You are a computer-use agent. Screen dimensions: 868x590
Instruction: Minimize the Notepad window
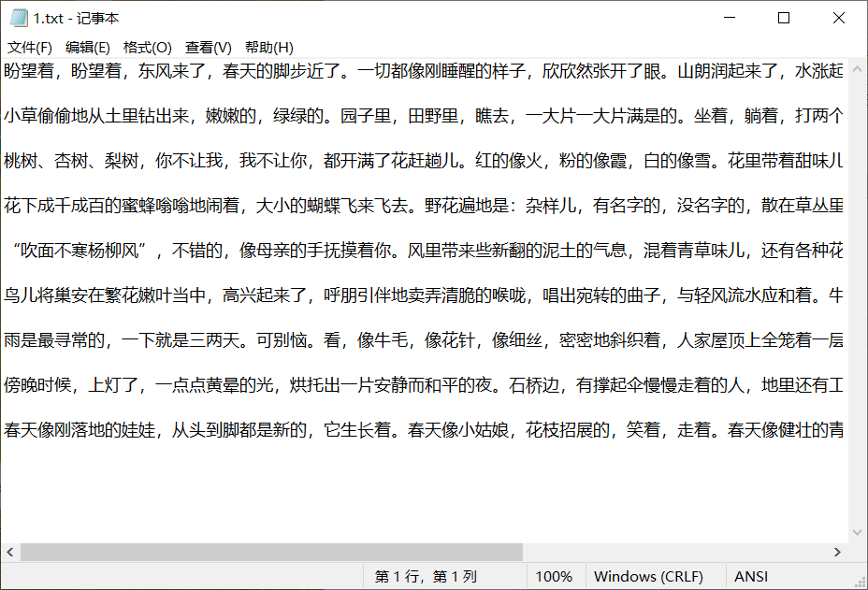727,17
